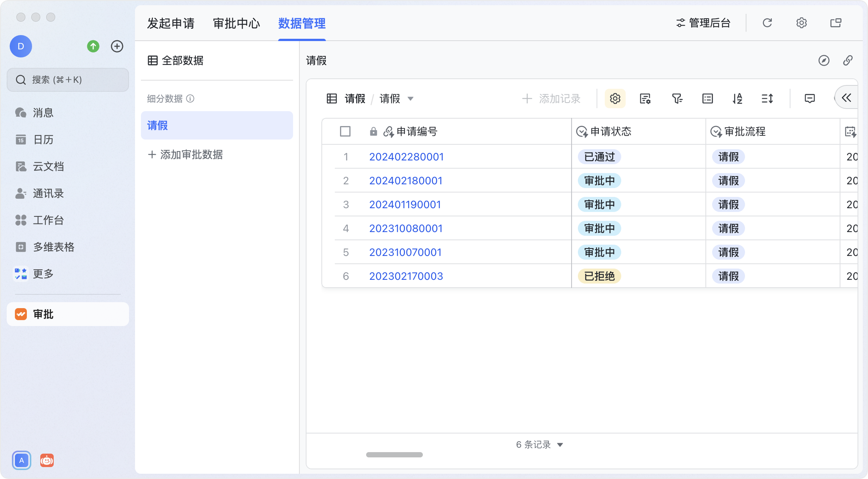Open the group-by list icon
Screen dimensions: 868x479
coord(707,99)
